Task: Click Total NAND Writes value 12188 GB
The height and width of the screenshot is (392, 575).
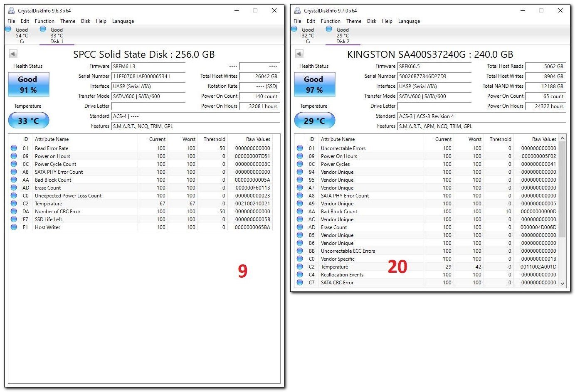Action: click(546, 86)
